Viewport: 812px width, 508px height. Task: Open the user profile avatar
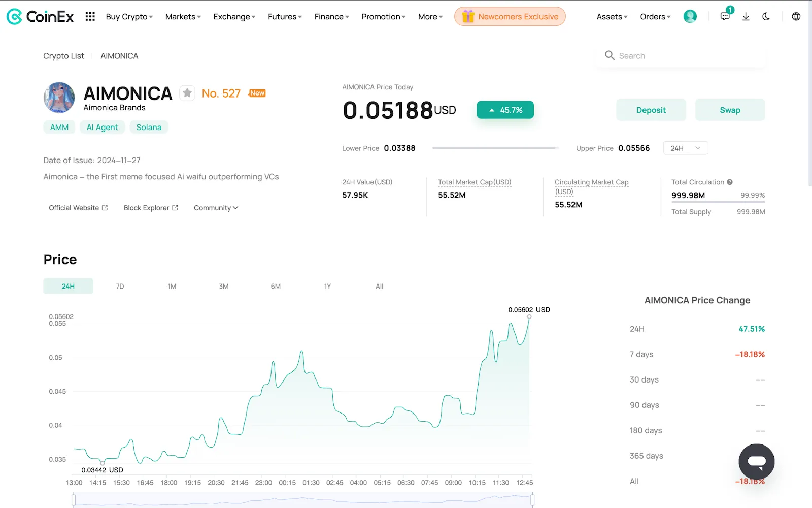click(690, 17)
